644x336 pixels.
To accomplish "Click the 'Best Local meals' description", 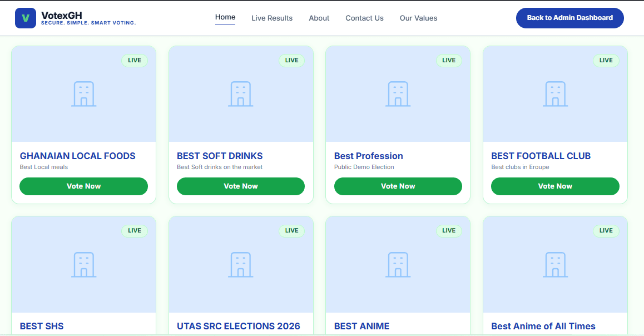I will coord(43,167).
